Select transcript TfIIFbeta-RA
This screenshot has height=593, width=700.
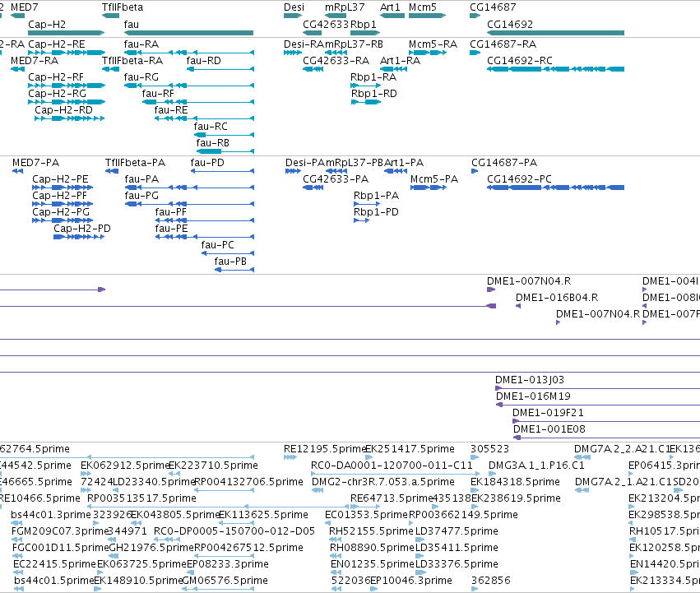(x=132, y=61)
